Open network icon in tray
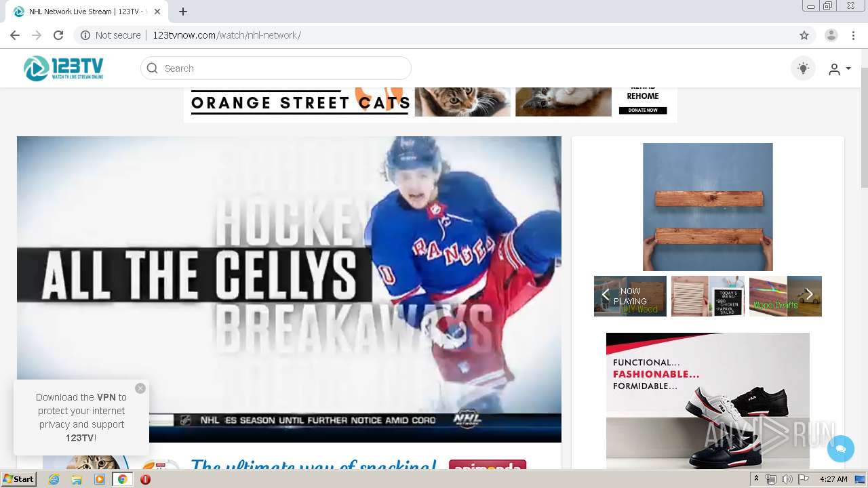Viewport: 868px width, 488px height. pyautogui.click(x=771, y=479)
